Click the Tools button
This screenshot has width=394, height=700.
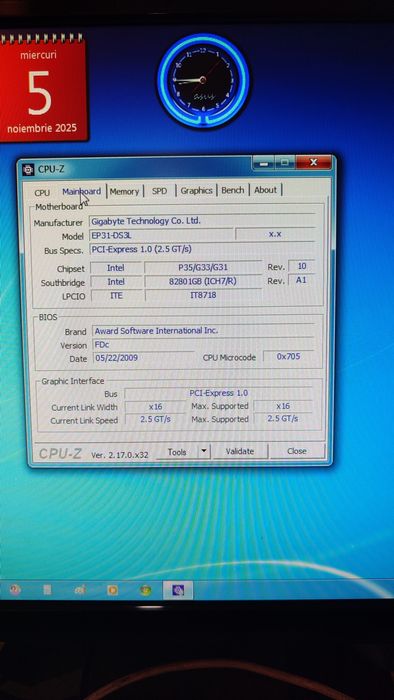pyautogui.click(x=177, y=452)
